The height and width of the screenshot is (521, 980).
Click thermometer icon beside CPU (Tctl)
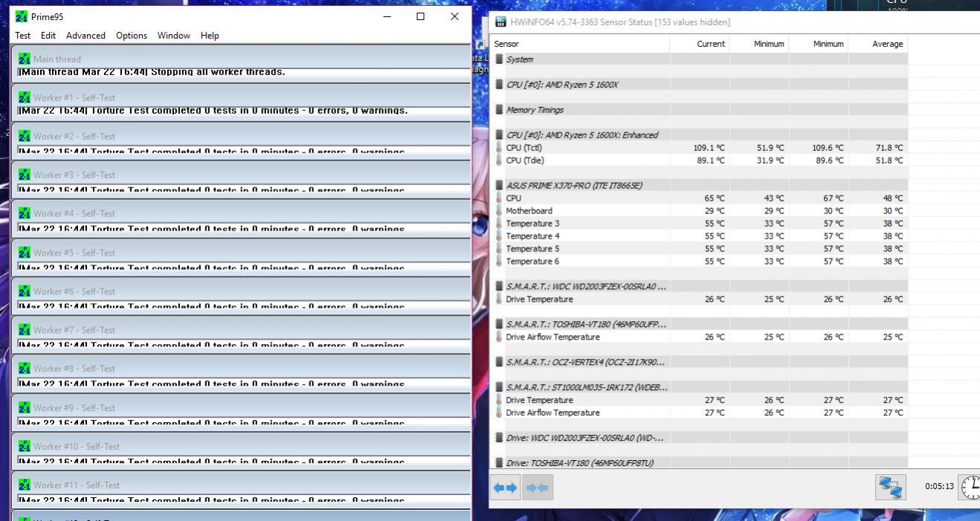click(x=499, y=147)
